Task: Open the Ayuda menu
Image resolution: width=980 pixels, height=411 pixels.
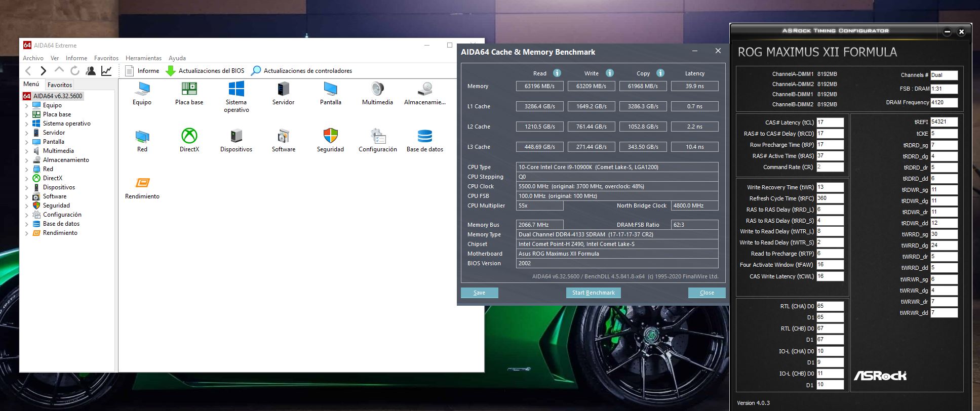Action: (x=177, y=58)
